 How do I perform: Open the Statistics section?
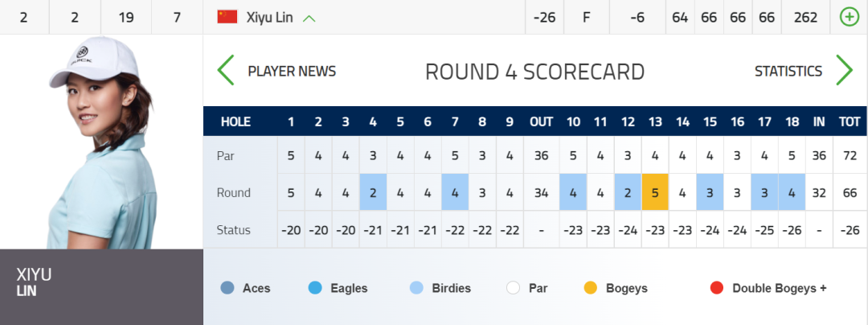[x=788, y=72]
